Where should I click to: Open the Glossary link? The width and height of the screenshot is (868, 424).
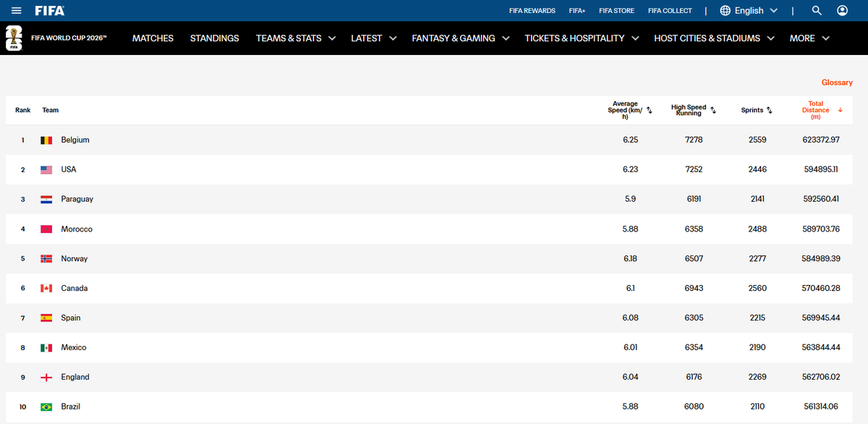837,82
